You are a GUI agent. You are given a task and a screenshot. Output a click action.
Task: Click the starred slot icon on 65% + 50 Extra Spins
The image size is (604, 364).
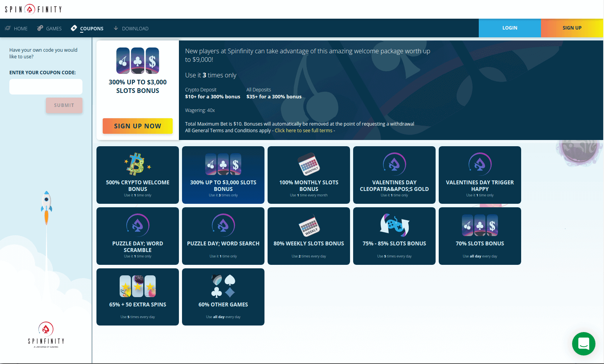click(138, 286)
